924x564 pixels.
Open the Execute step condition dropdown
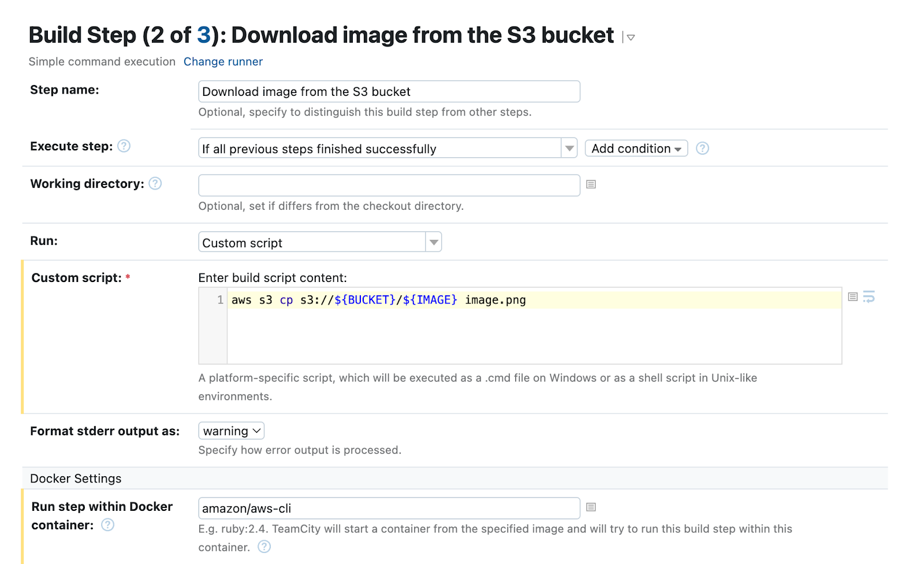pos(569,149)
